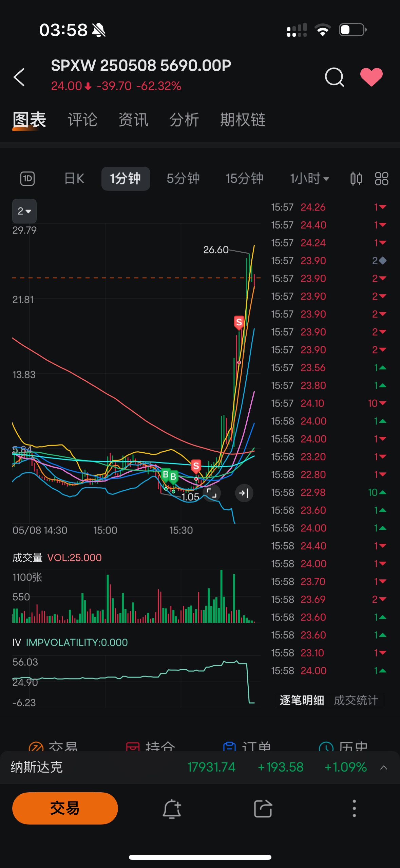The image size is (400, 868).
Task: Tap the IV IMPVOLATILITY:0.000 indicator label
Action: (x=70, y=643)
